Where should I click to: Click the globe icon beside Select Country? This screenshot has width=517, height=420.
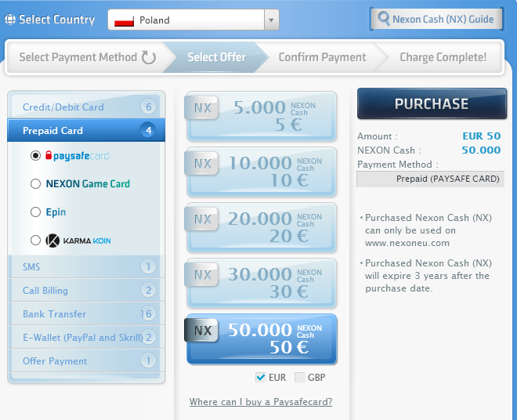click(x=10, y=20)
